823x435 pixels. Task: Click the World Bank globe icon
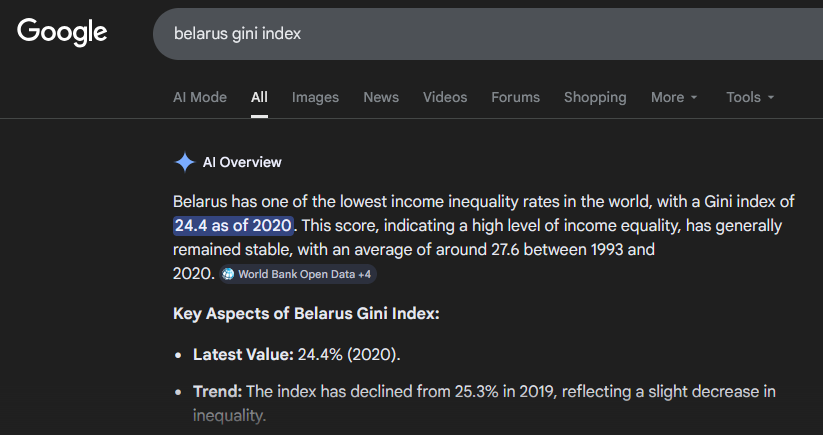(x=229, y=274)
